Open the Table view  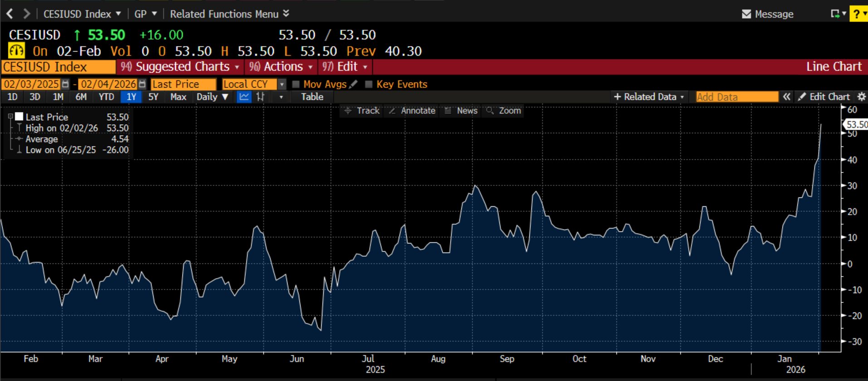click(x=312, y=97)
